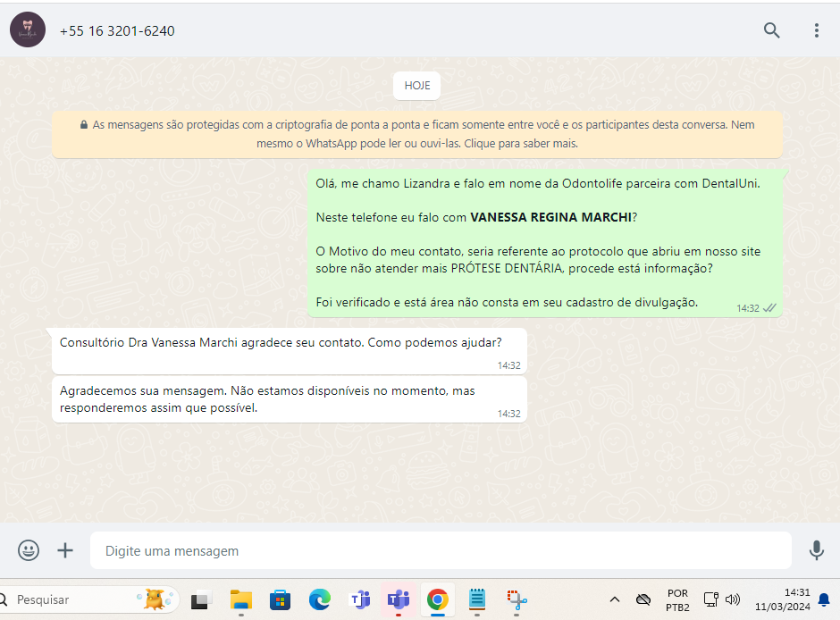The height and width of the screenshot is (620, 840).
Task: Click the contact phone number header
Action: [x=117, y=31]
